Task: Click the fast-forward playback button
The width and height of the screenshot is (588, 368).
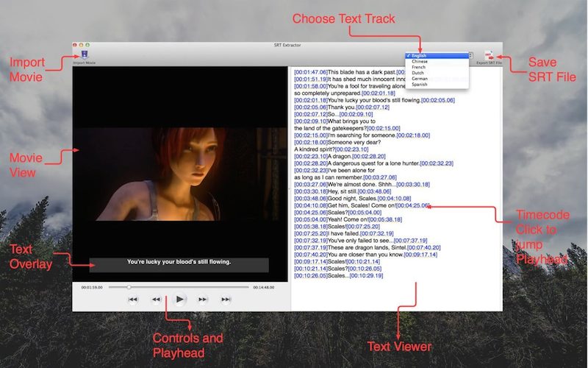Action: (x=203, y=300)
